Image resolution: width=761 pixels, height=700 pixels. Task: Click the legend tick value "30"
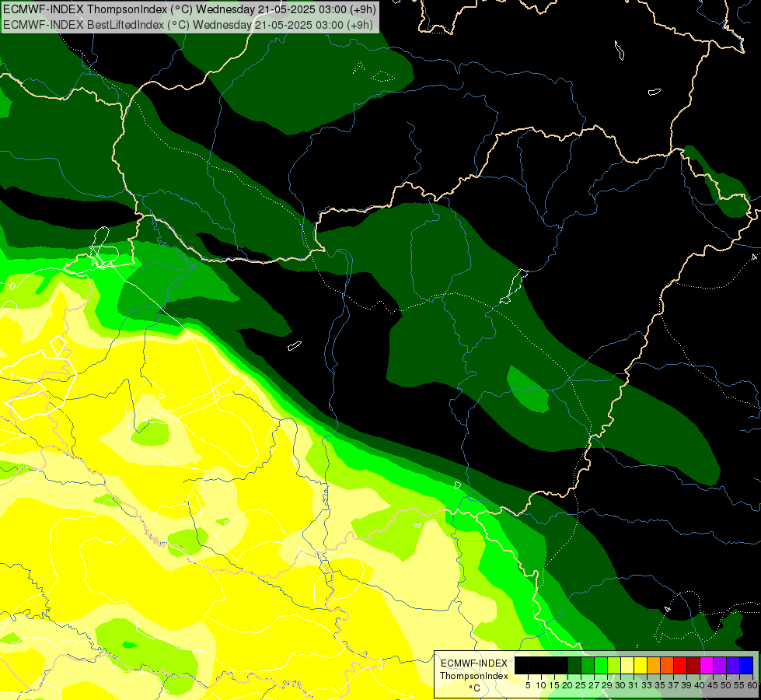(620, 685)
